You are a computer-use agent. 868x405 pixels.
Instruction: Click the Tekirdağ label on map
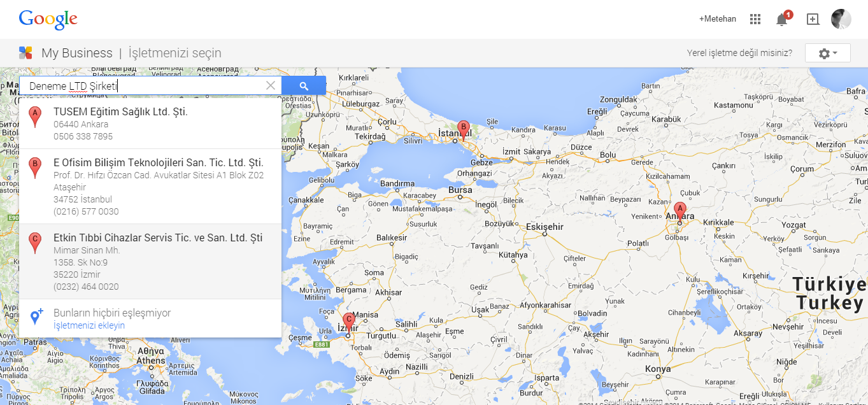(x=370, y=136)
